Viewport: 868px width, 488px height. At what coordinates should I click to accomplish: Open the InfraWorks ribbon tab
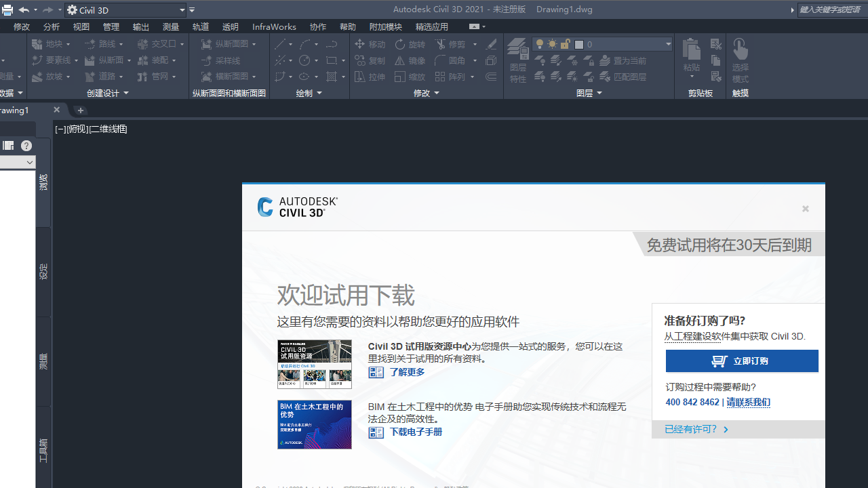[274, 26]
